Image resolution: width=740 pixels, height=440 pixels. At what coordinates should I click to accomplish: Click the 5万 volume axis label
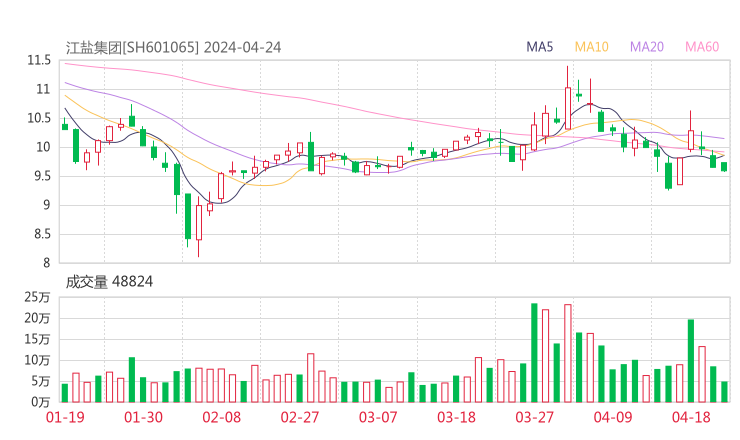coord(41,381)
